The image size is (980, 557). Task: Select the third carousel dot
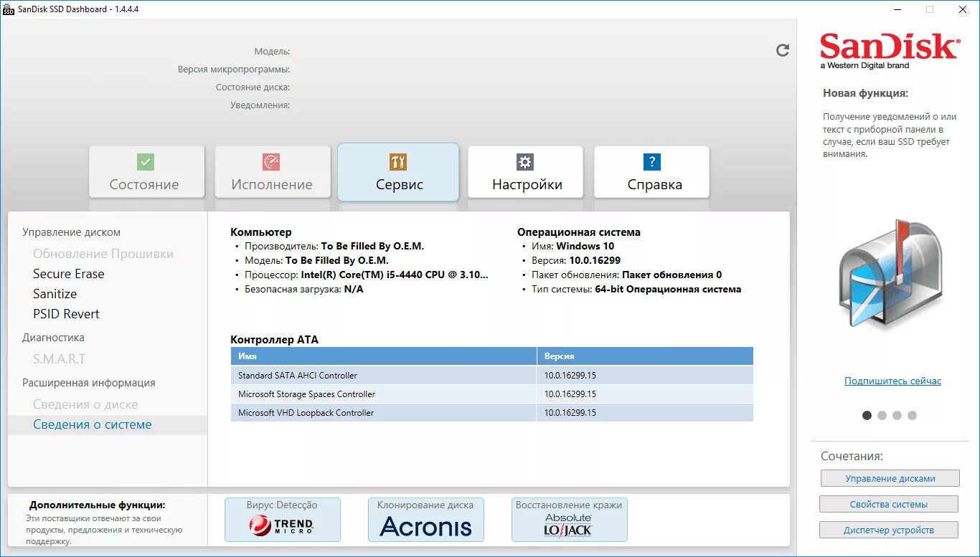click(897, 415)
